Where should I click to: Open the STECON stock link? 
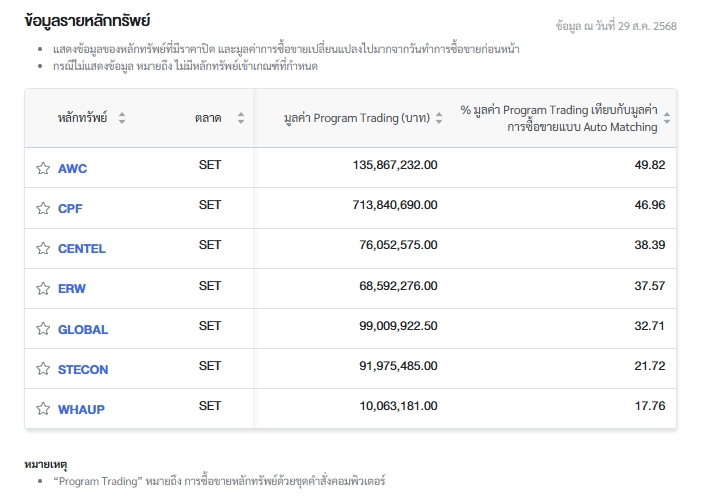(83, 369)
